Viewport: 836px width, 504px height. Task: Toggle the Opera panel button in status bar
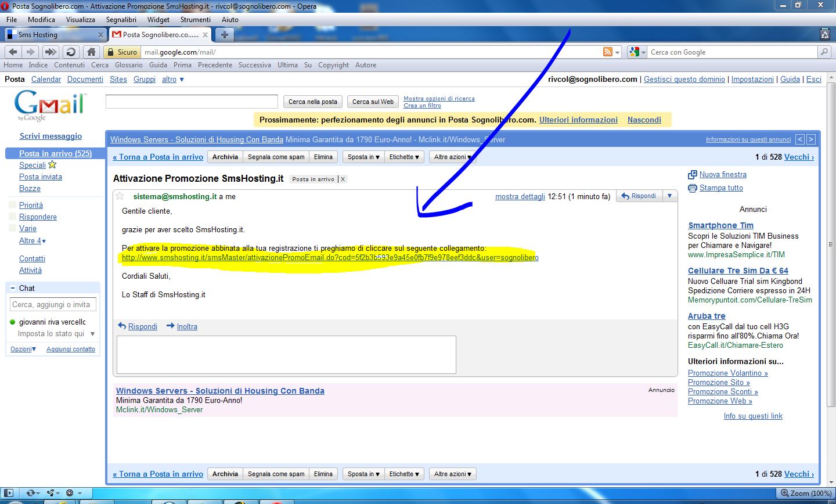click(8, 493)
